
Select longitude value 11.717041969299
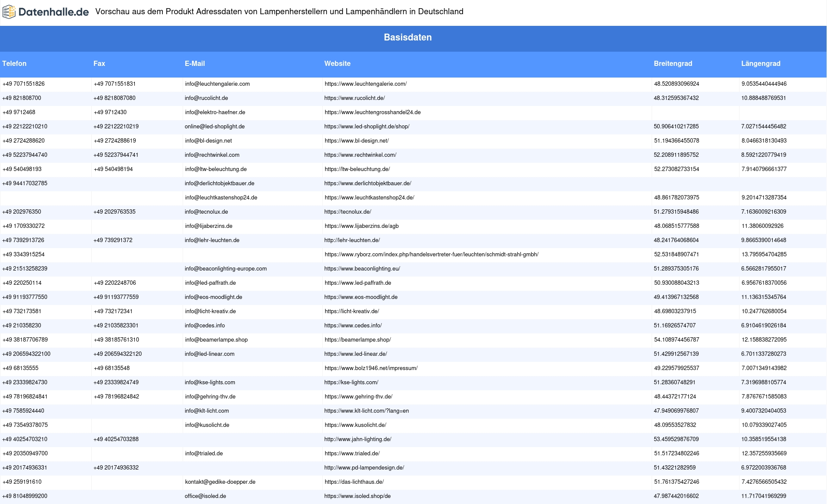tap(764, 496)
